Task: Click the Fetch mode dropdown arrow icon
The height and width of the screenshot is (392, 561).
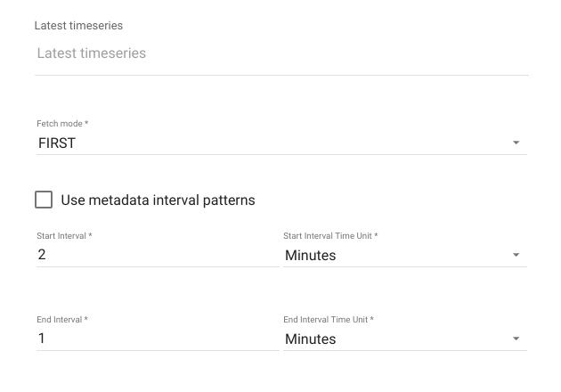Action: point(516,143)
